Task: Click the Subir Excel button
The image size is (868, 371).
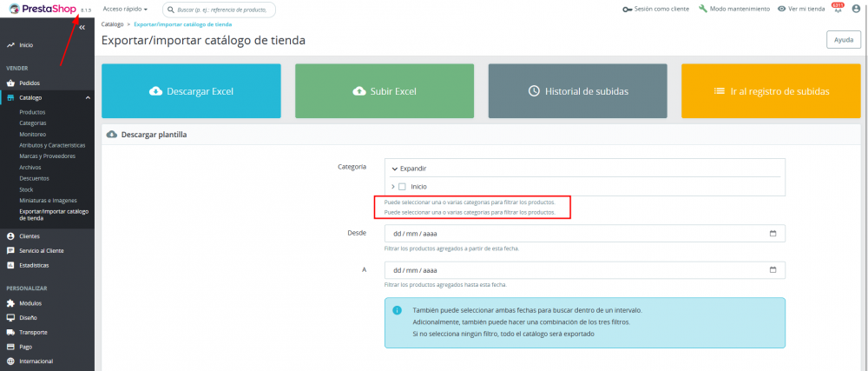Action: pos(385,91)
